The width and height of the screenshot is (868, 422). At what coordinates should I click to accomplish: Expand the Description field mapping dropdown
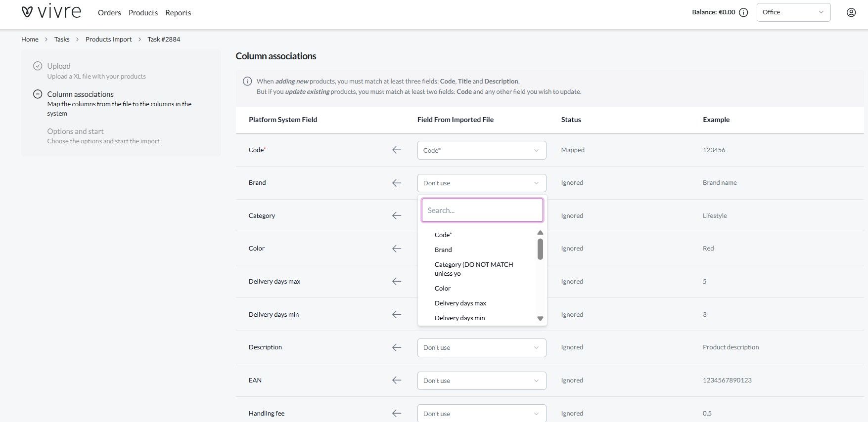pyautogui.click(x=481, y=347)
